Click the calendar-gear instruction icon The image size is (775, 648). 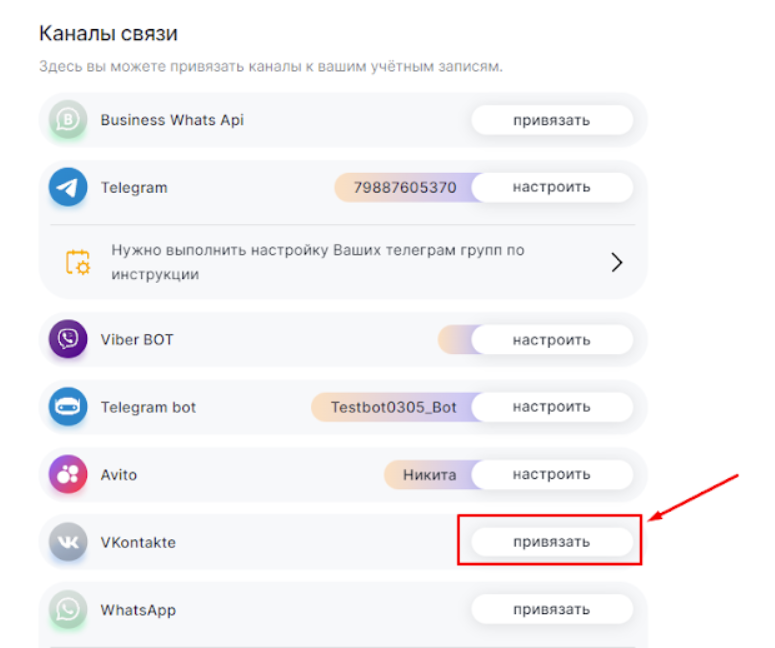coord(78,262)
